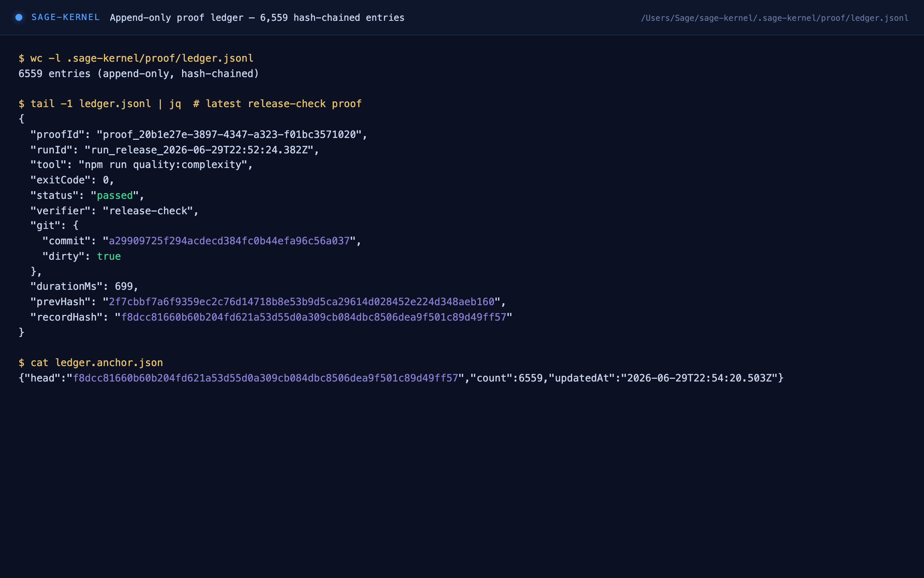The image size is (924, 578).
Task: Click the commit hash a29909725f294acd
Action: [229, 241]
